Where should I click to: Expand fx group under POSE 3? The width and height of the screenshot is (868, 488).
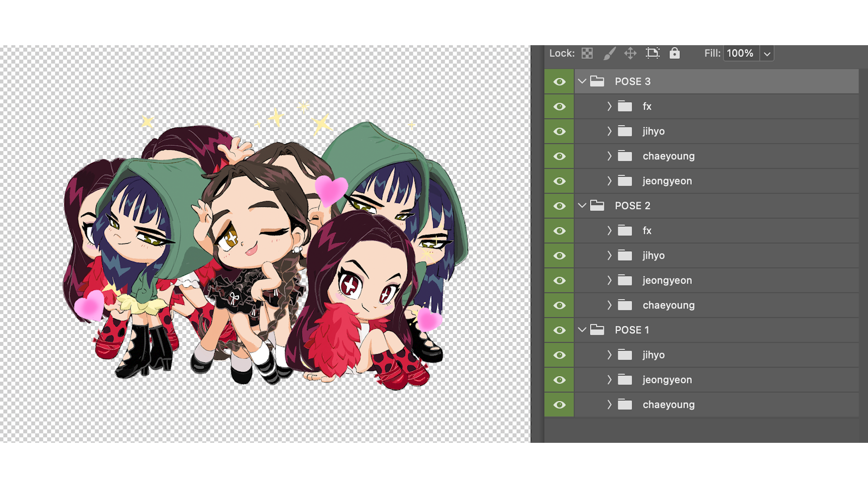click(609, 106)
